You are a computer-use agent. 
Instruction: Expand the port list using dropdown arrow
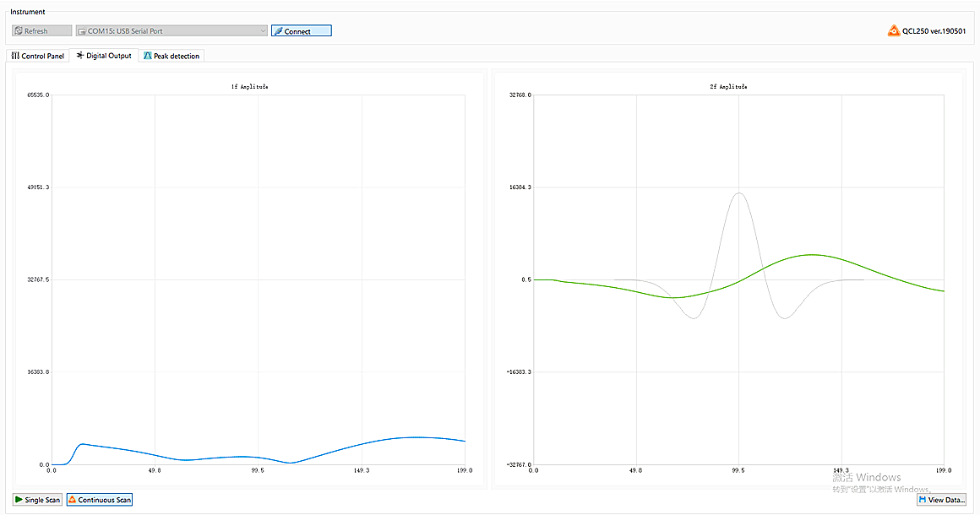[263, 31]
